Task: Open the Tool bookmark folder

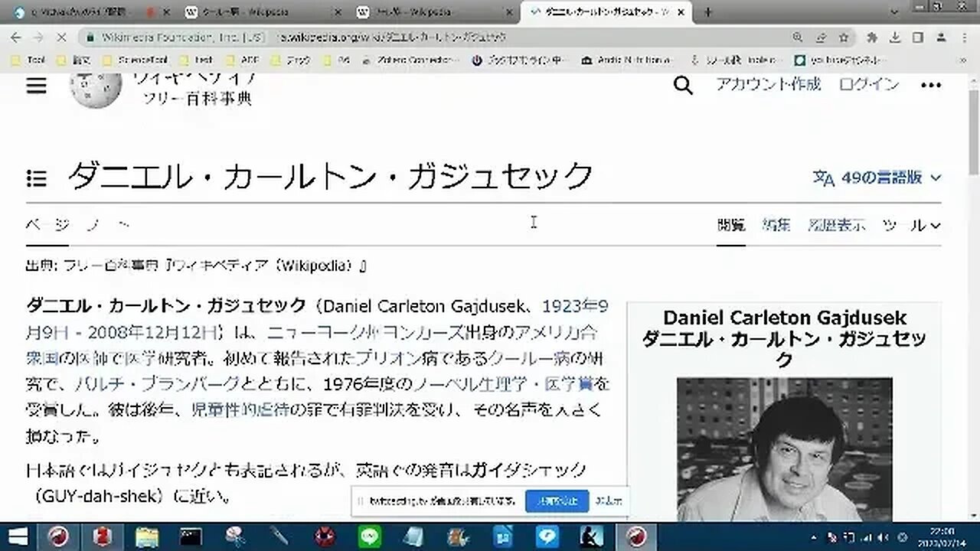Action: (x=28, y=60)
